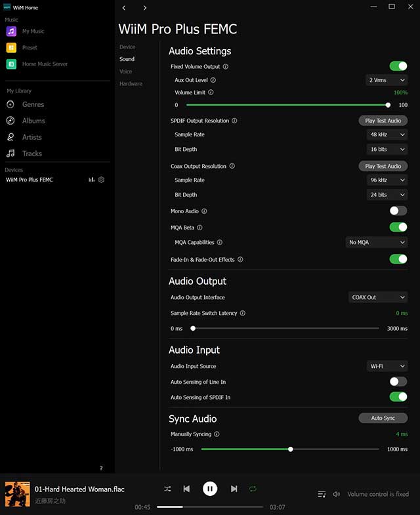Select WiiM Pro Plus FEMC device

[30, 180]
